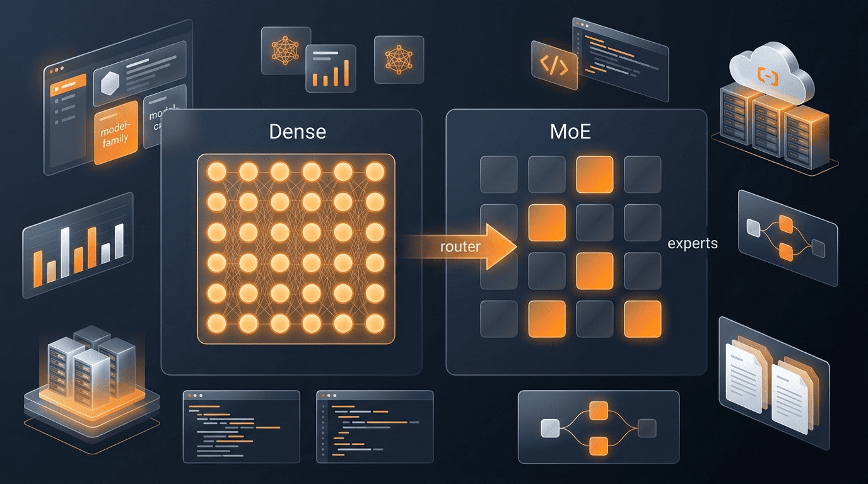Viewport: 868px width, 484px height.
Task: Open the left code window below Dense panel
Action: click(241, 427)
